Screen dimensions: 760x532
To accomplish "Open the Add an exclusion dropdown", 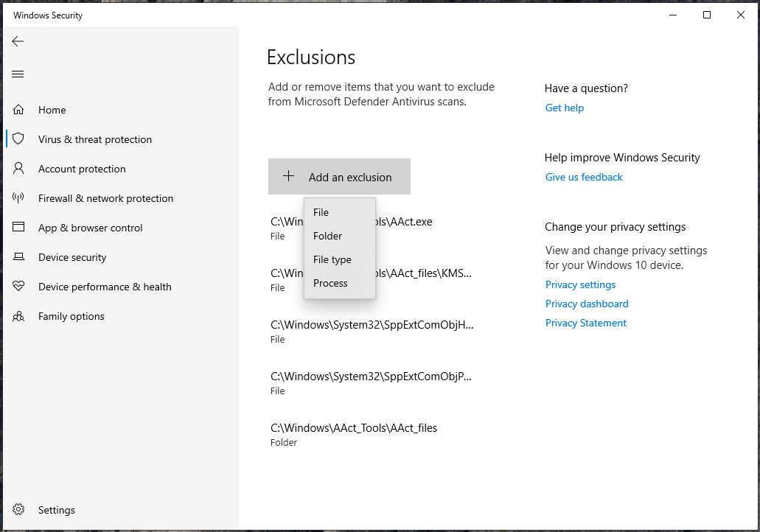I will click(x=339, y=176).
